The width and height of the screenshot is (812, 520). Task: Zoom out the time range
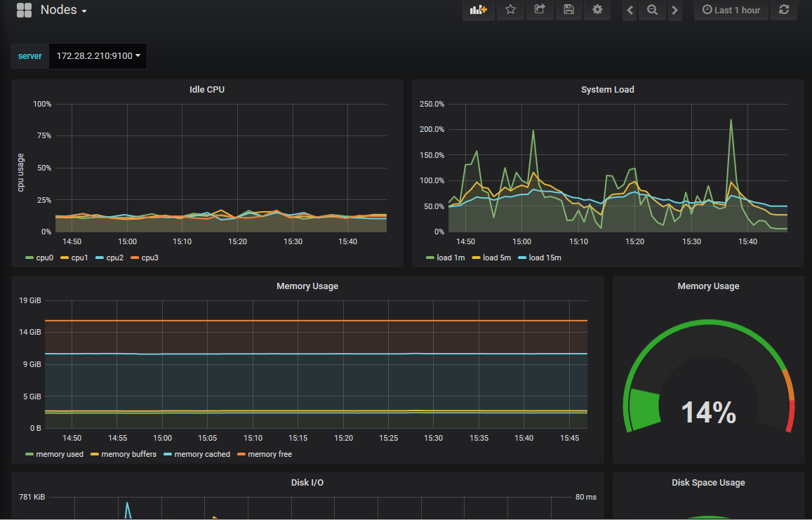pos(652,11)
